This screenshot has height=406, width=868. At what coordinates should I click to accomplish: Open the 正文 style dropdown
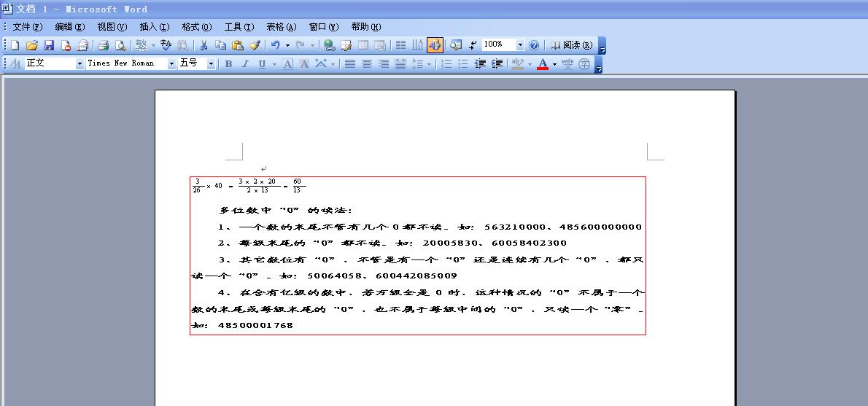tap(80, 63)
